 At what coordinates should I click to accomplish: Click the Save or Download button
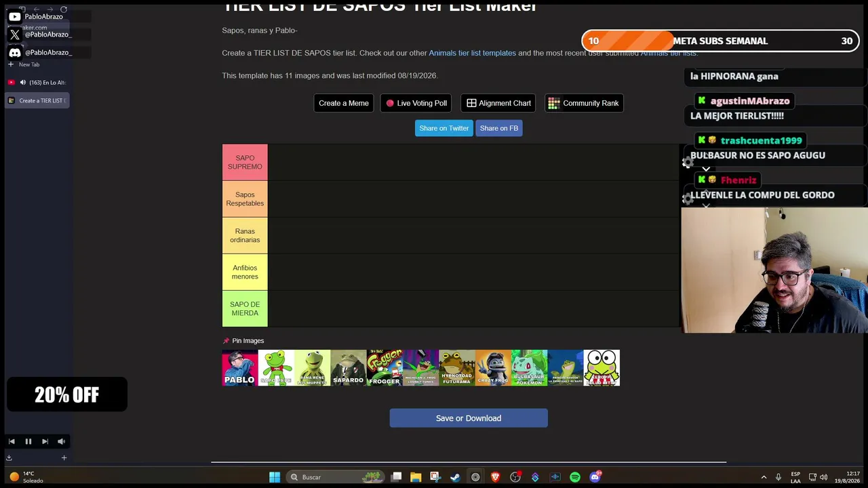(x=469, y=418)
